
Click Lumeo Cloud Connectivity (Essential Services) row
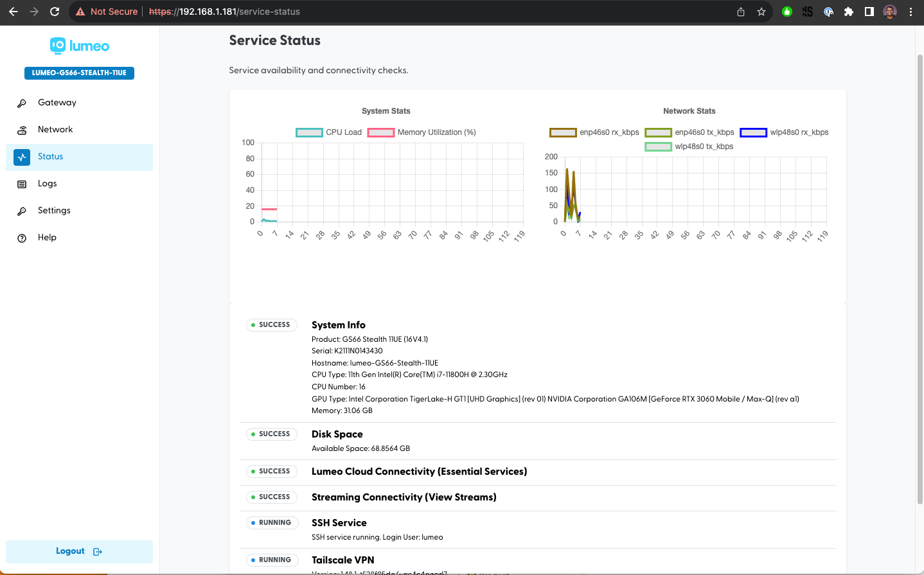(x=538, y=472)
